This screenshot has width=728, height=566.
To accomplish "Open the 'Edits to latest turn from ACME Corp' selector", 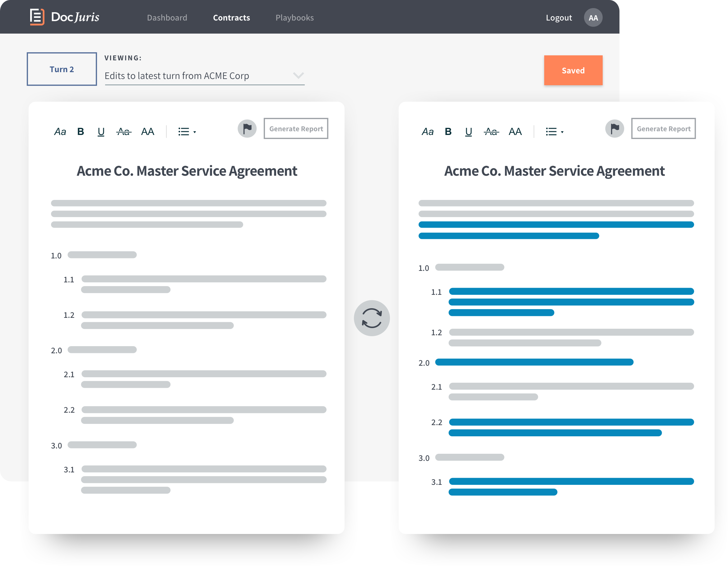I will coord(204,76).
